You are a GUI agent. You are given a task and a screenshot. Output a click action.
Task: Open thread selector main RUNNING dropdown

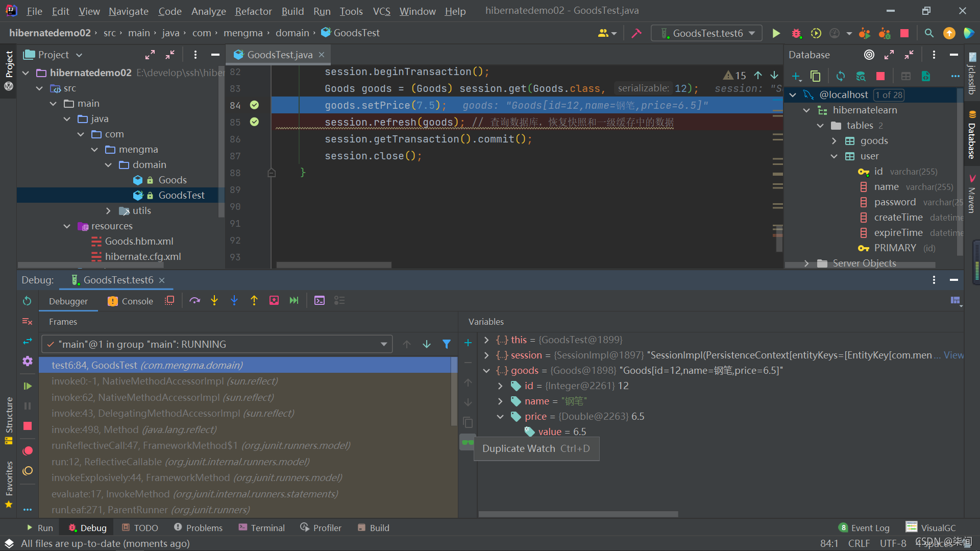[217, 344]
